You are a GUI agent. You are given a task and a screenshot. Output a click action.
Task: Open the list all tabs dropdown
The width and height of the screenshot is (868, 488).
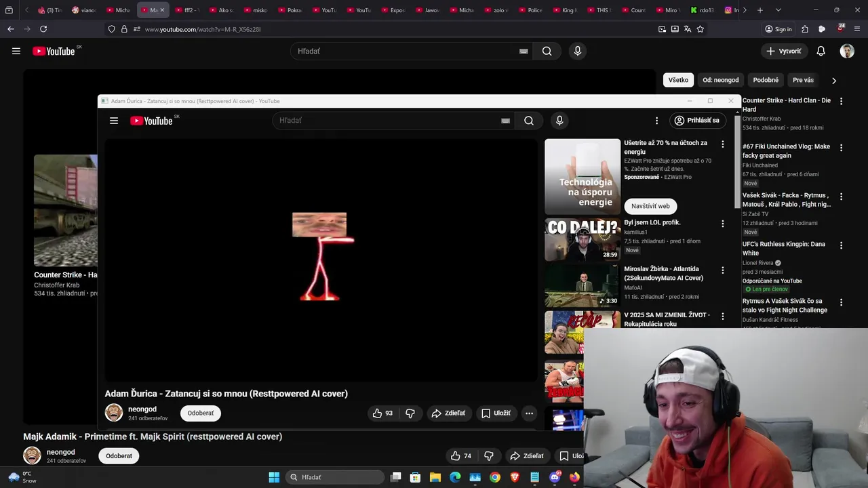pos(778,10)
